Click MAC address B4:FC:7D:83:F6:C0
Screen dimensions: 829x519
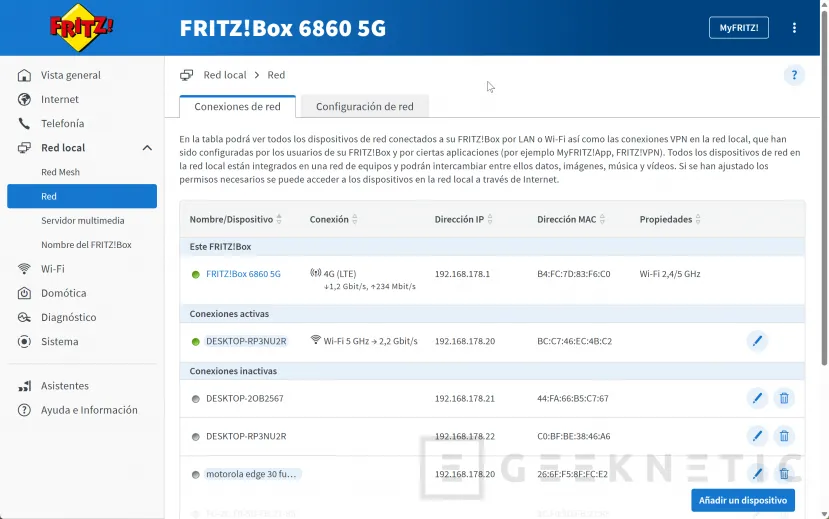574,274
